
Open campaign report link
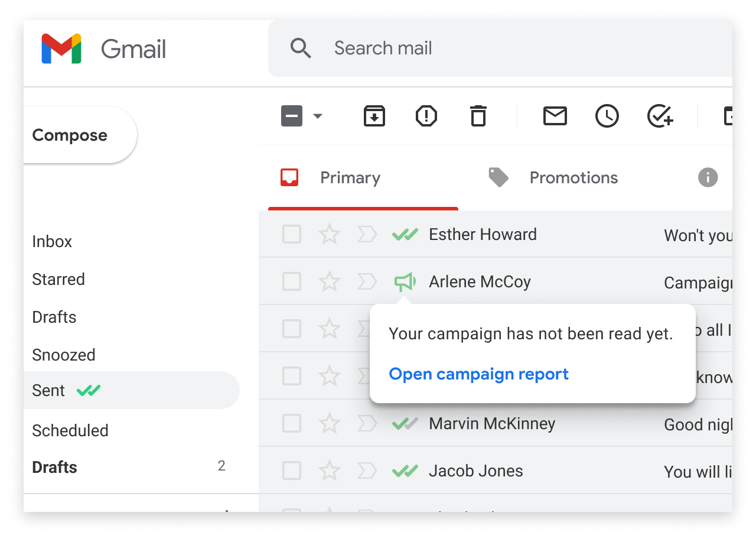coord(478,374)
